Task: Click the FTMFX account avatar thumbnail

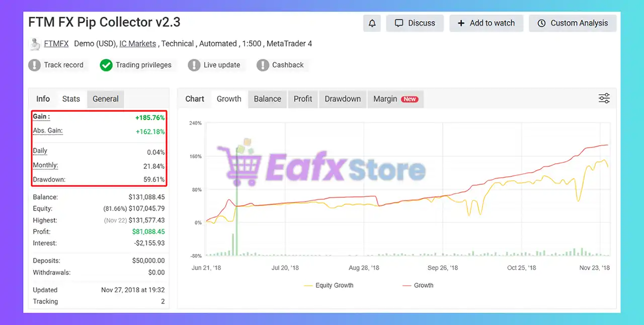Action: pos(35,43)
